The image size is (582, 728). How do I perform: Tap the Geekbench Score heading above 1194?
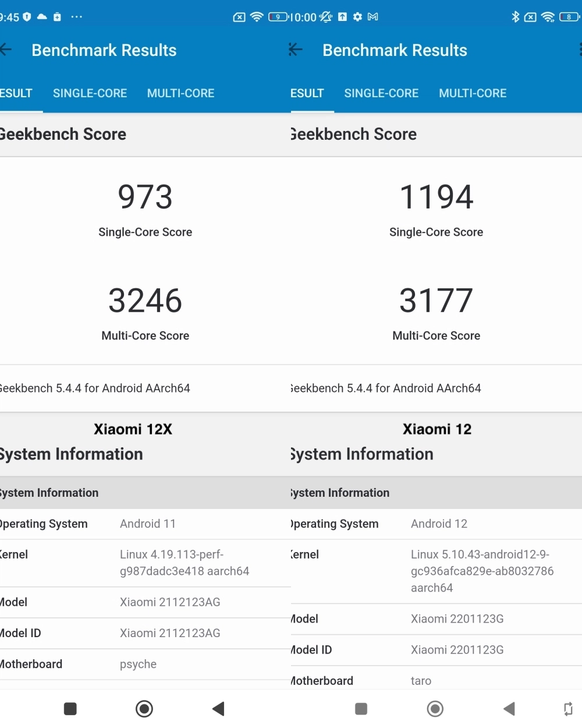point(354,134)
